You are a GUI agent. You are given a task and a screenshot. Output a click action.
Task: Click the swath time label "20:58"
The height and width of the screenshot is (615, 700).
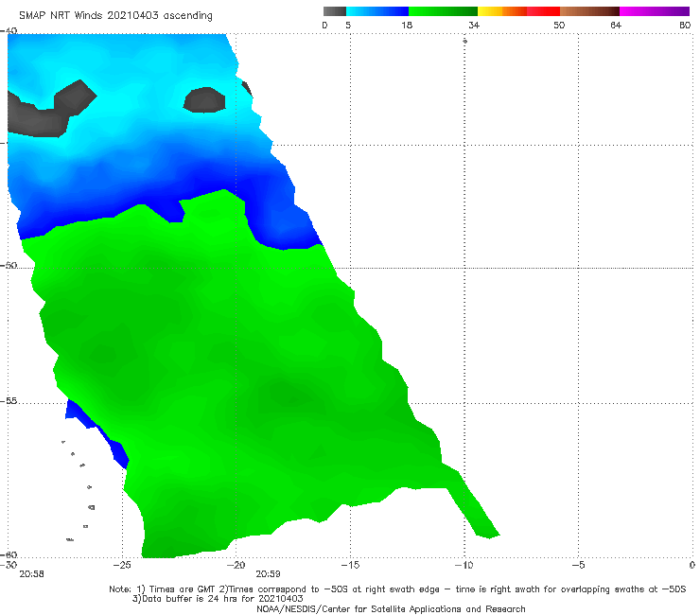coord(31,574)
